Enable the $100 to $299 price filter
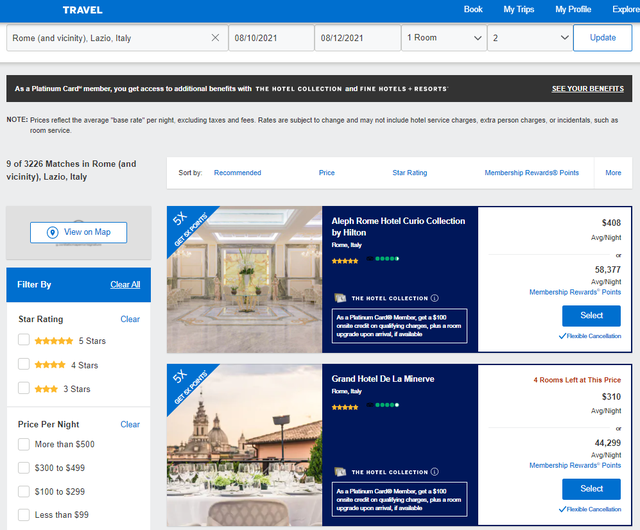This screenshot has height=530, width=640. (24, 491)
